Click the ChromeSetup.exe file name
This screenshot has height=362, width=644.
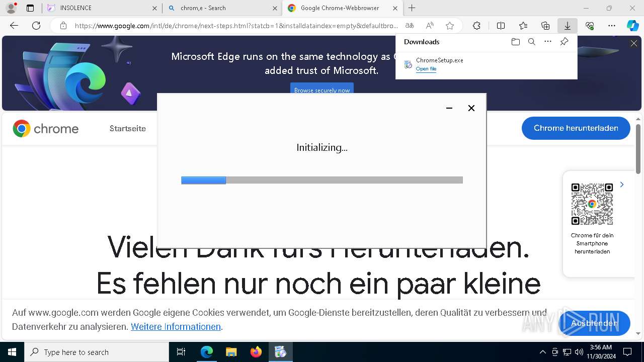[x=440, y=60]
